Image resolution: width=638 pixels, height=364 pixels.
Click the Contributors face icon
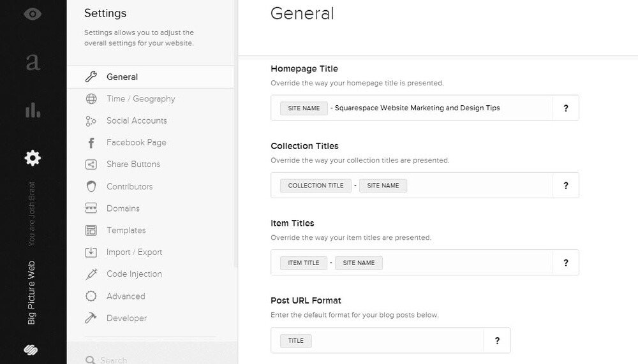(x=91, y=186)
